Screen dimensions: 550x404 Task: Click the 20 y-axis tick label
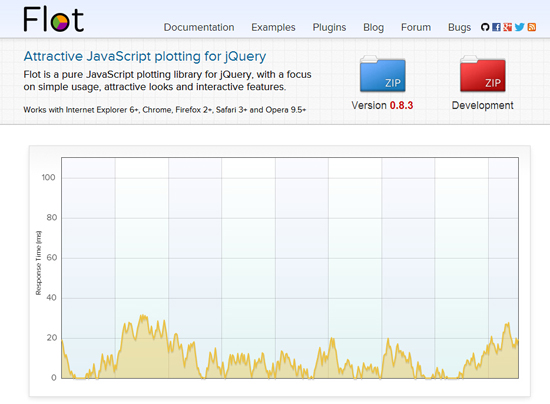(x=52, y=338)
